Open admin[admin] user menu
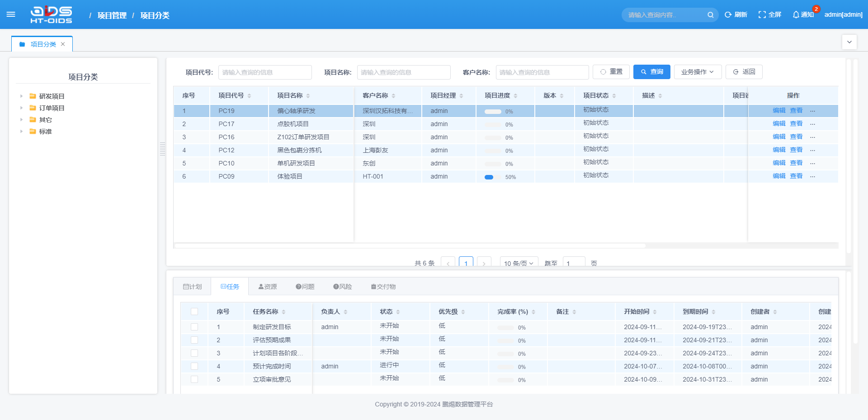 (x=843, y=14)
